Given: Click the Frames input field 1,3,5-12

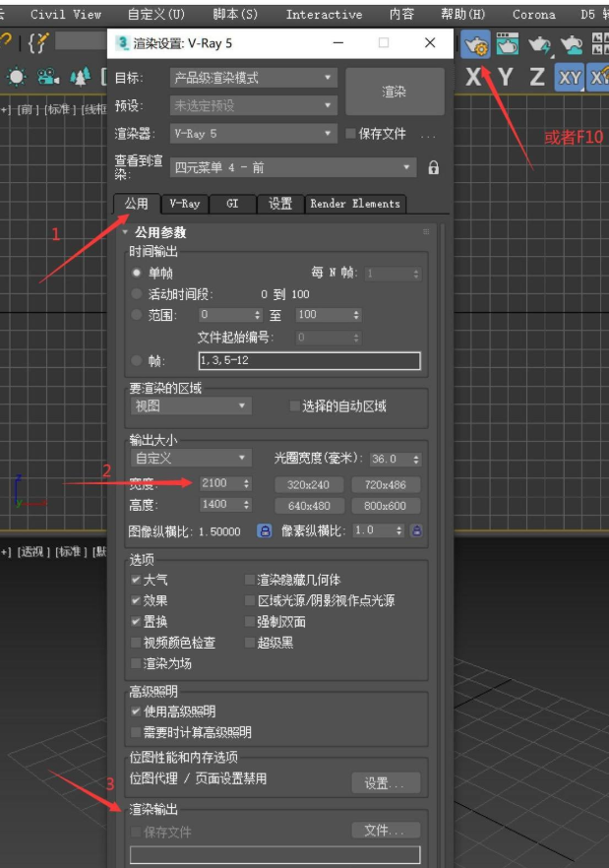Looking at the screenshot, I should coord(310,360).
